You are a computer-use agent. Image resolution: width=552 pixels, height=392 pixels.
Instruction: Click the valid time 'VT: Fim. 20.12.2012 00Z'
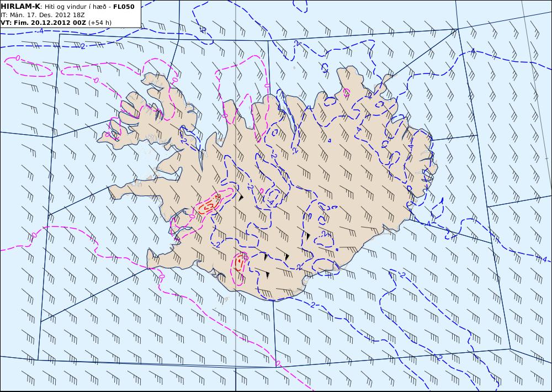[43, 23]
